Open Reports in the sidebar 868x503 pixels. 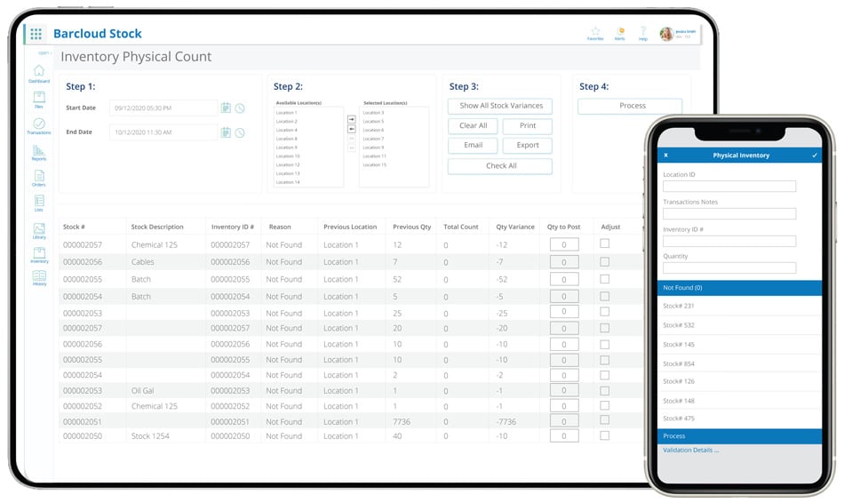pos(39,152)
